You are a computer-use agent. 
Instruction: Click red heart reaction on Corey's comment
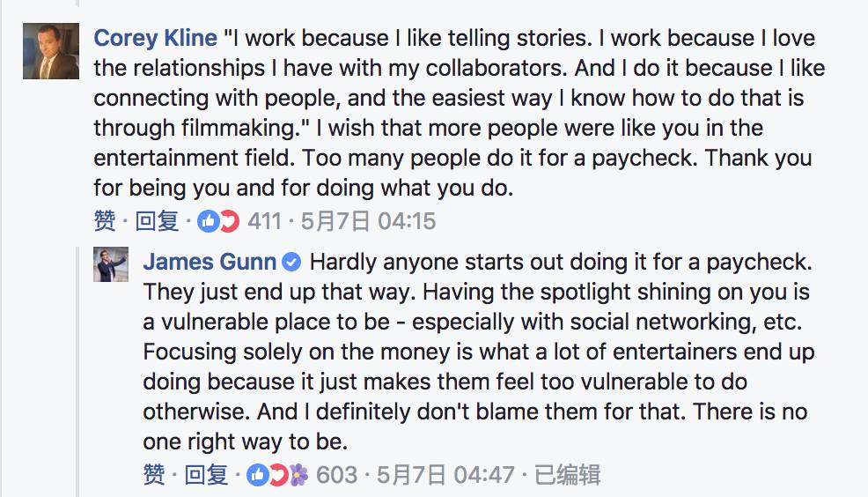[229, 220]
